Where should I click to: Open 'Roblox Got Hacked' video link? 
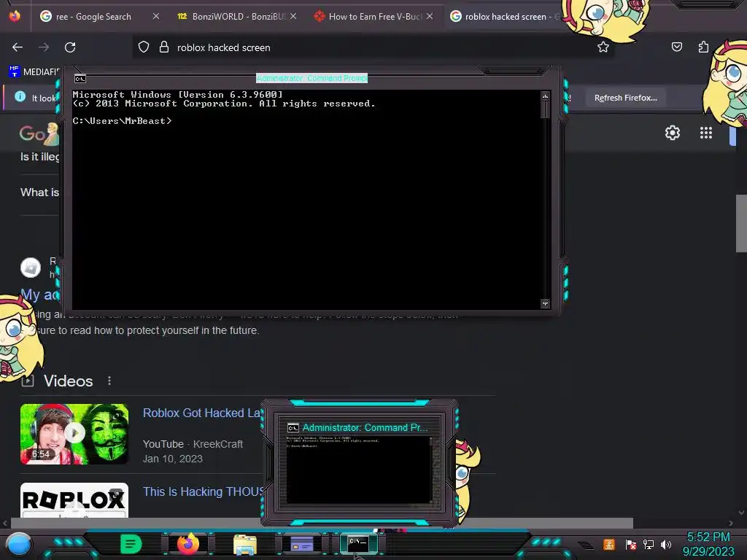[x=202, y=413]
